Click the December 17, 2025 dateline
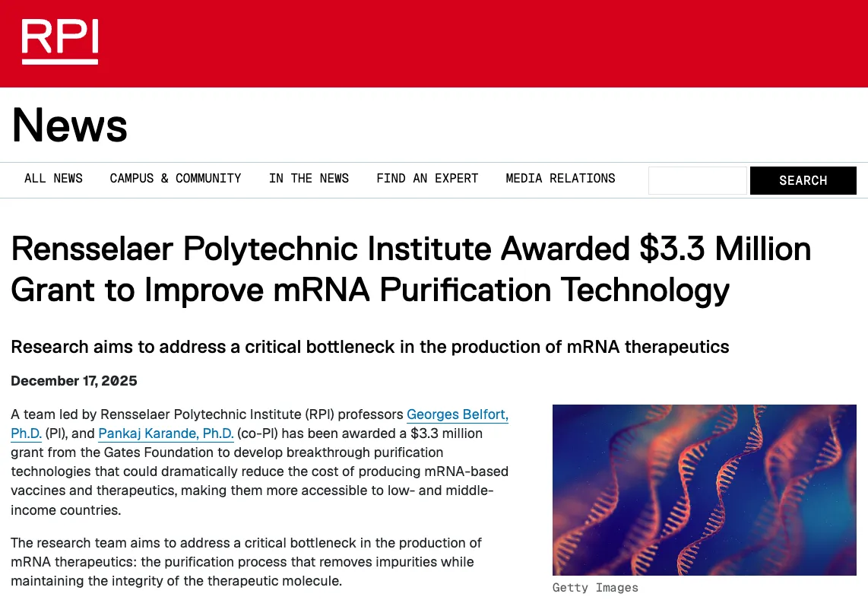The image size is (868, 600). [x=74, y=380]
